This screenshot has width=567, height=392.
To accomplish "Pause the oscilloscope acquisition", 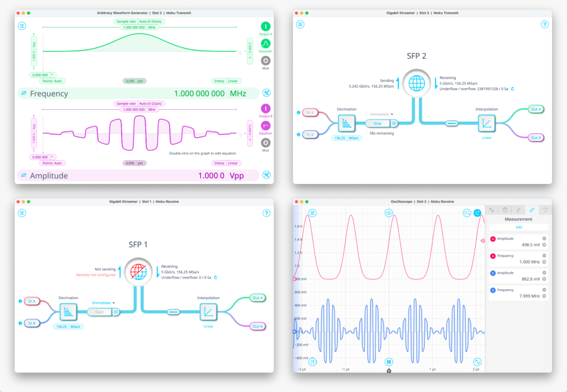I will 389,362.
